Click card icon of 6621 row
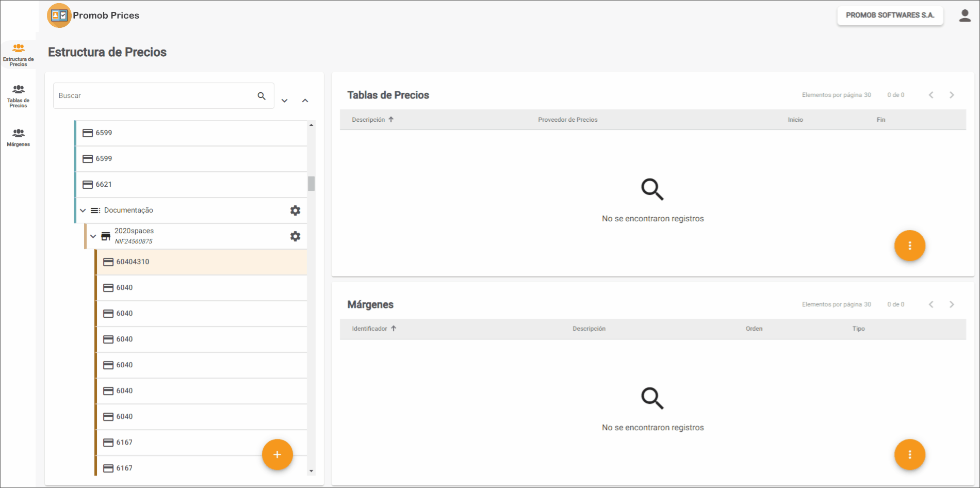This screenshot has height=488, width=980. pos(88,185)
